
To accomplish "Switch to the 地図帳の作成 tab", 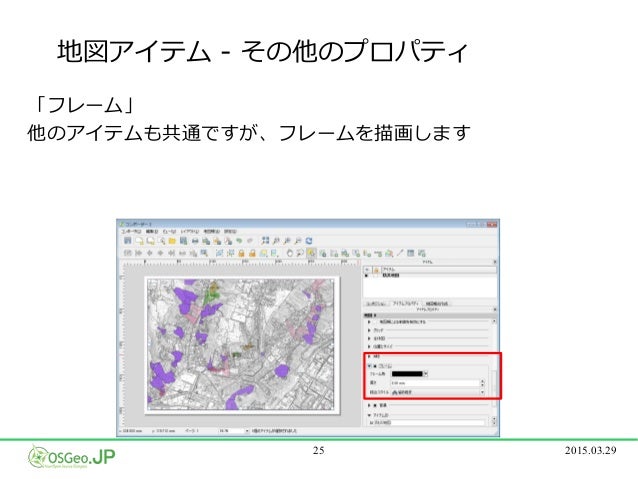I will (437, 304).
